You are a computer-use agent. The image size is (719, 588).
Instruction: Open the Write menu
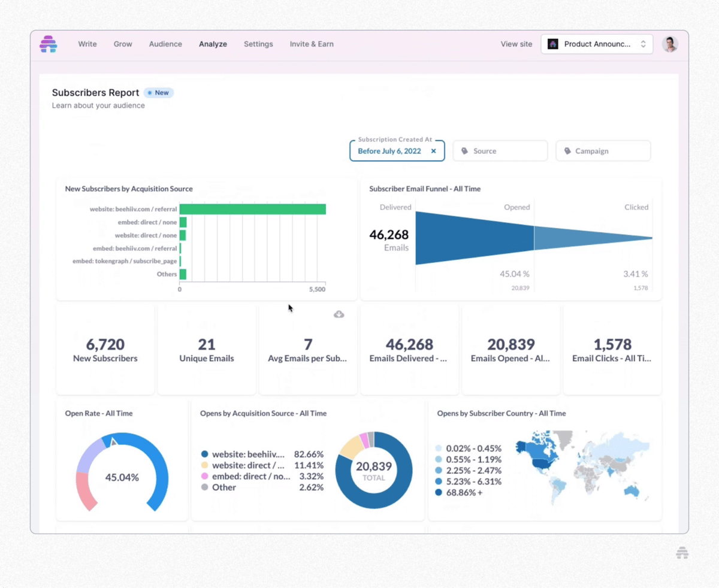pos(87,44)
